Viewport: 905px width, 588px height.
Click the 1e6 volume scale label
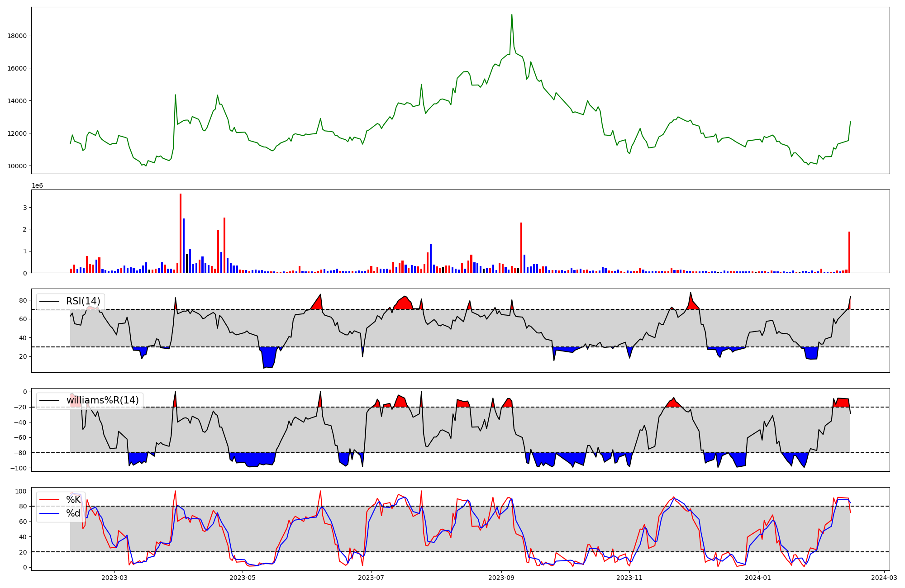(x=37, y=185)
